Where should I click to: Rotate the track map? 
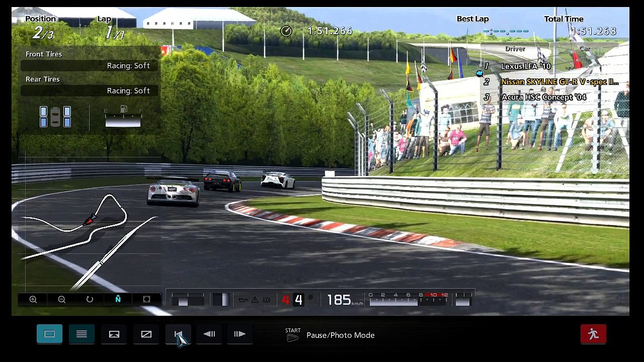[x=90, y=299]
